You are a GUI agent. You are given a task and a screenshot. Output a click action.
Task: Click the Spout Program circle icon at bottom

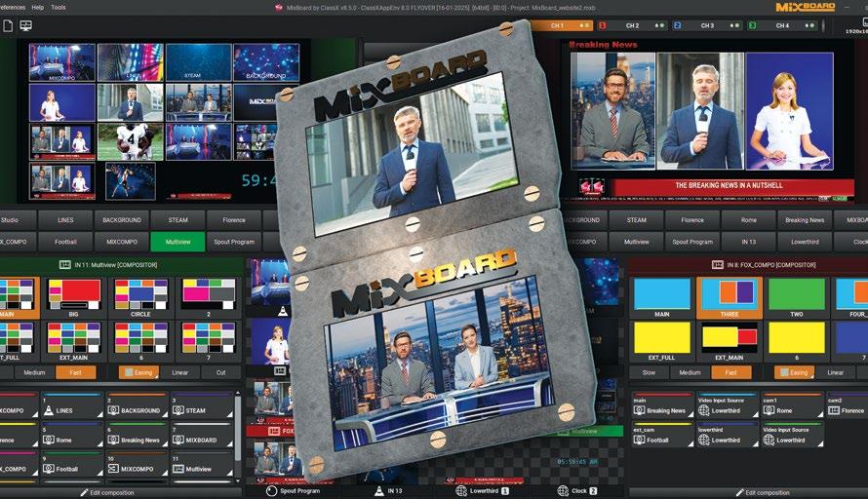click(x=272, y=490)
